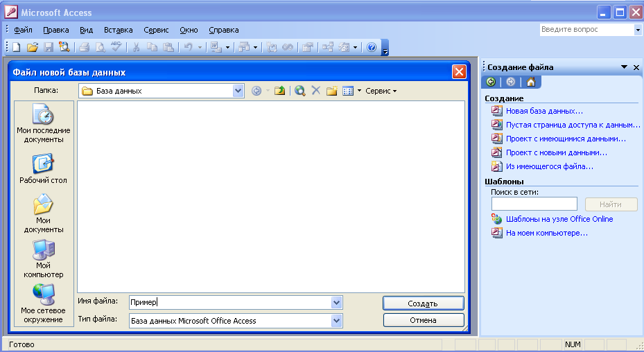Click the Print toolbar icon
Image resolution: width=644 pixels, height=352 pixels.
pos(85,48)
